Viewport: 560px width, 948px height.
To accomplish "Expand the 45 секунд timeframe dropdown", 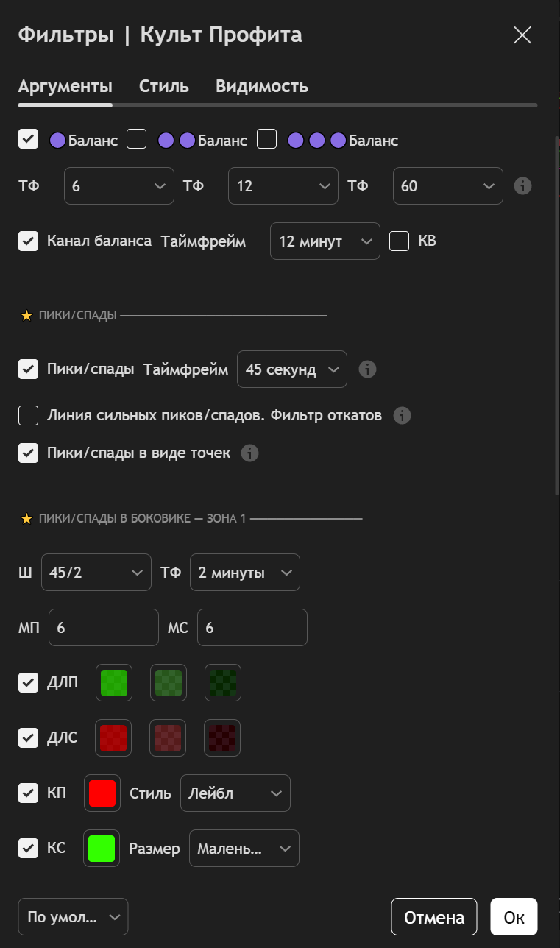I will click(291, 369).
